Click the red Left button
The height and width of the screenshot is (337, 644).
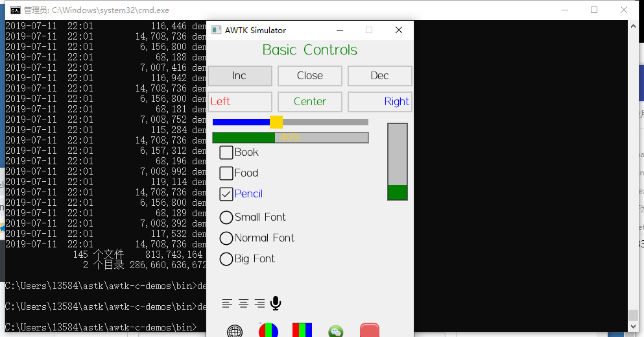(x=240, y=101)
